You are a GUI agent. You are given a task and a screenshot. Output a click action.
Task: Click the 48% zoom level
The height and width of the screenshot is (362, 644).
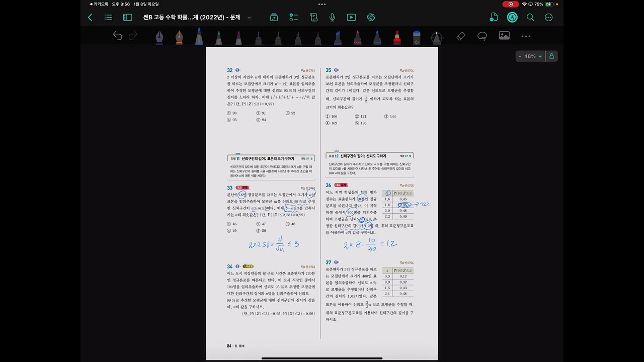(530, 56)
